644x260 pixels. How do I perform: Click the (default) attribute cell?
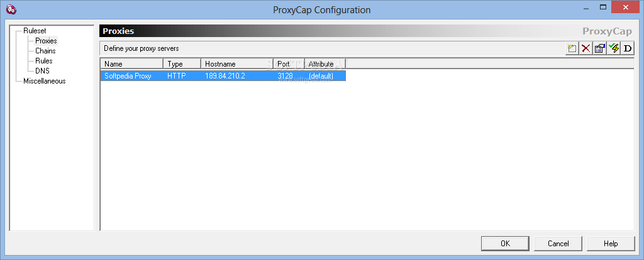coord(321,76)
